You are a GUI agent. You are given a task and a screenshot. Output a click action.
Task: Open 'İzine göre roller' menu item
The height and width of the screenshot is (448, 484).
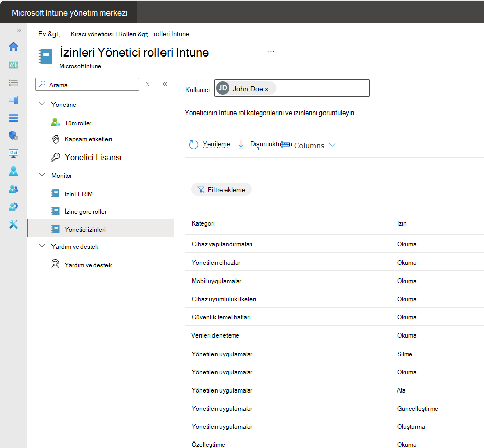click(x=85, y=212)
